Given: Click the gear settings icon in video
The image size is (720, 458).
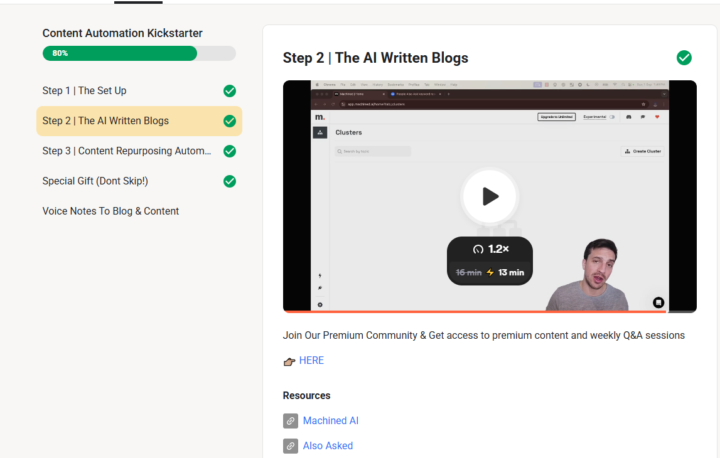Looking at the screenshot, I should 320,305.
